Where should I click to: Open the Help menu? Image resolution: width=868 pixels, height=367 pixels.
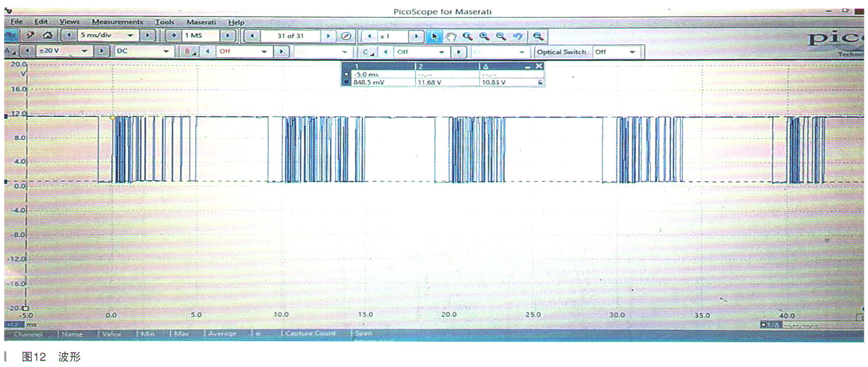(x=236, y=22)
